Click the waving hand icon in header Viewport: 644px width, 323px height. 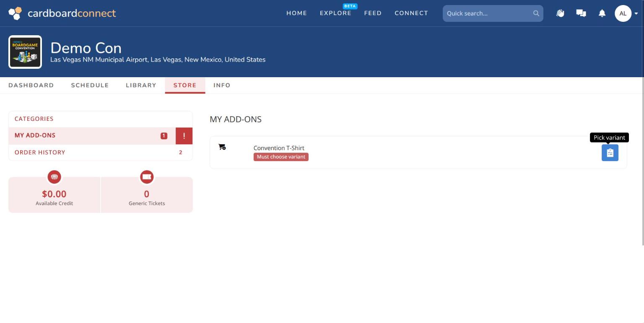(560, 13)
